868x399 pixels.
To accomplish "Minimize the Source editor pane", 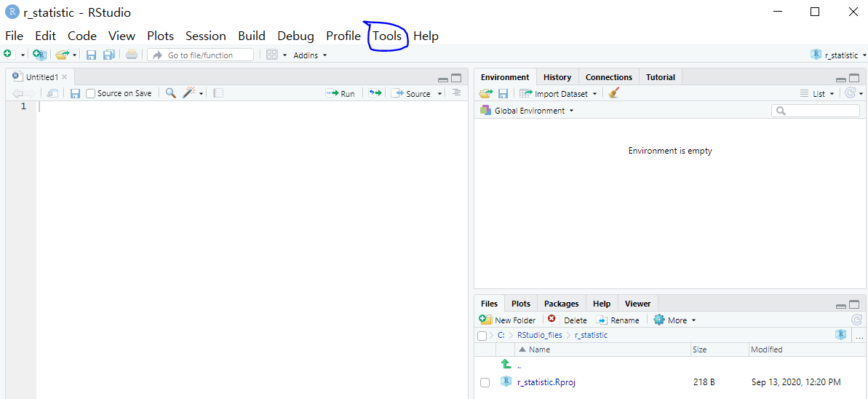I will point(443,79).
